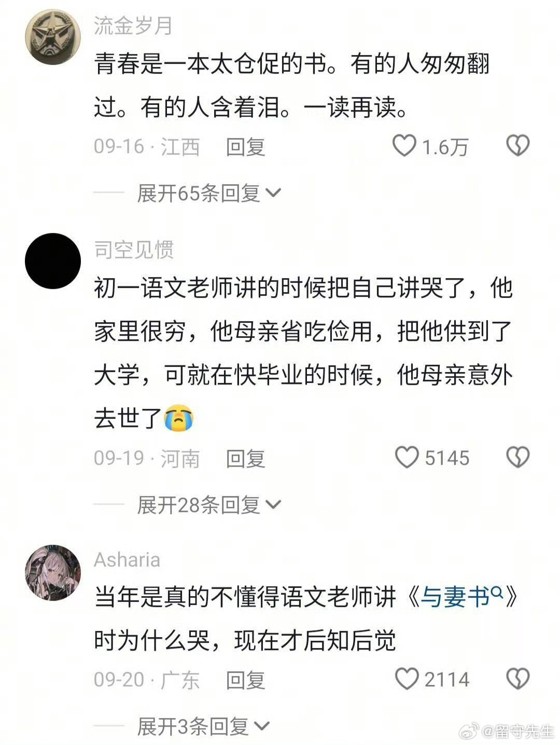The image size is (560, 745).
Task: Open Asharia's anime avatar
Action: coord(52,572)
